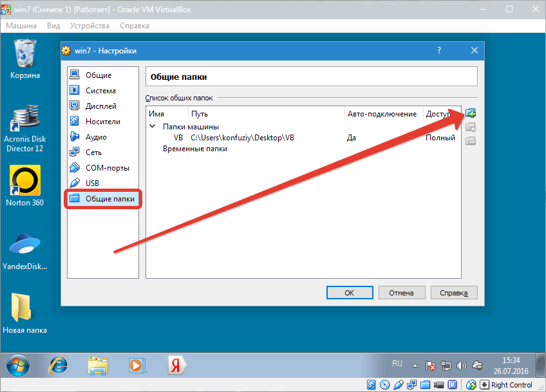546x392 pixels.
Task: Open the Носители settings category
Action: point(103,121)
